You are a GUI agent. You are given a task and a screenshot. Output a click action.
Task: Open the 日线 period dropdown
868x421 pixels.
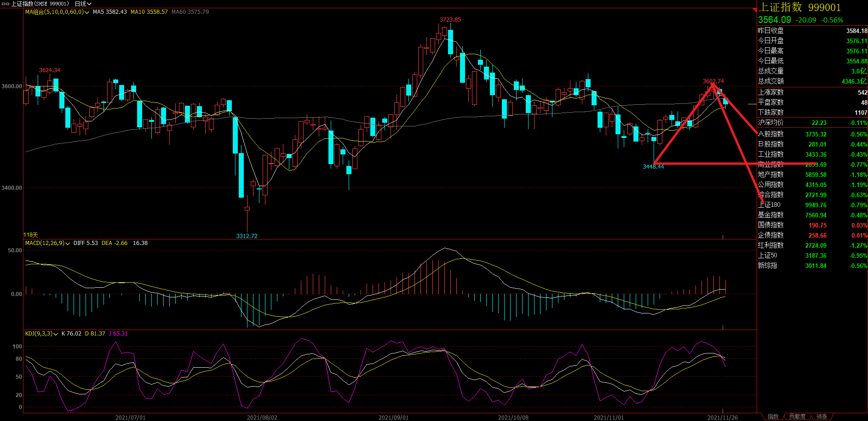coord(83,4)
